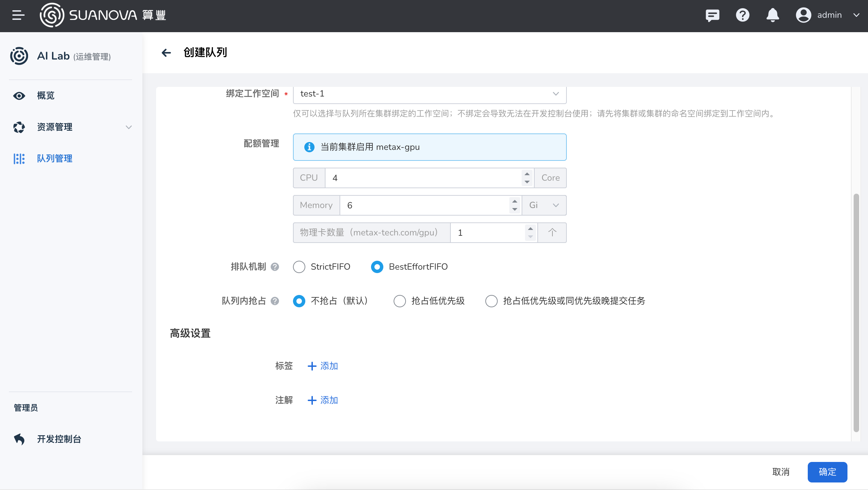Open the 绑定工作空间 test-1 dropdown
The width and height of the screenshot is (868, 490).
click(x=430, y=94)
